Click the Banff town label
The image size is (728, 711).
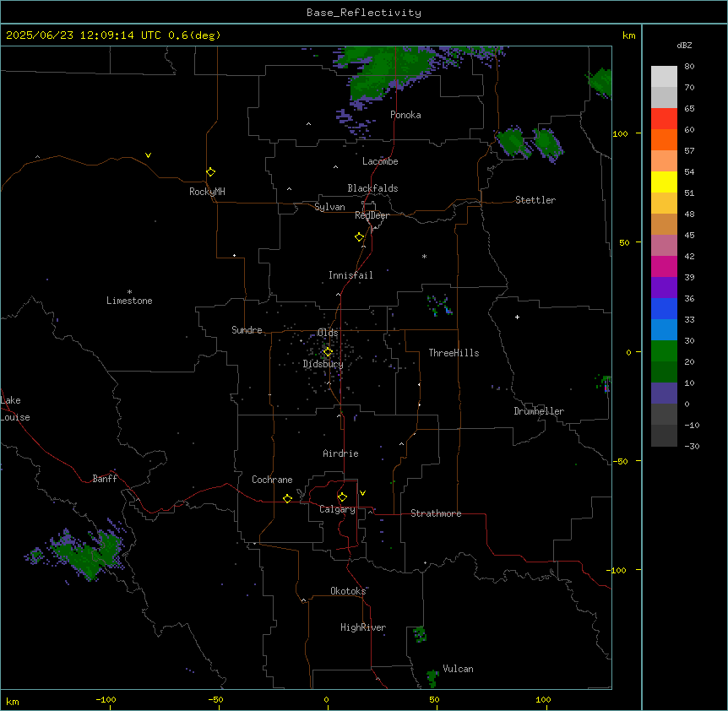pyautogui.click(x=105, y=479)
